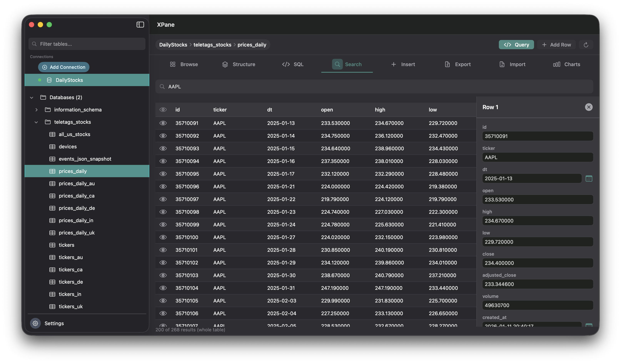621x364 pixels.
Task: Click the settings gear icon
Action: point(35,323)
